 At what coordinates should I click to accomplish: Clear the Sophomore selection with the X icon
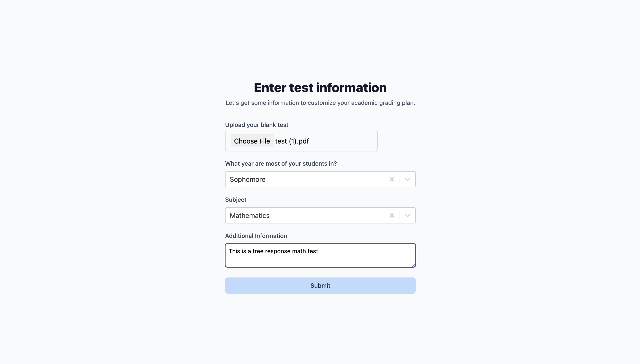(x=392, y=179)
